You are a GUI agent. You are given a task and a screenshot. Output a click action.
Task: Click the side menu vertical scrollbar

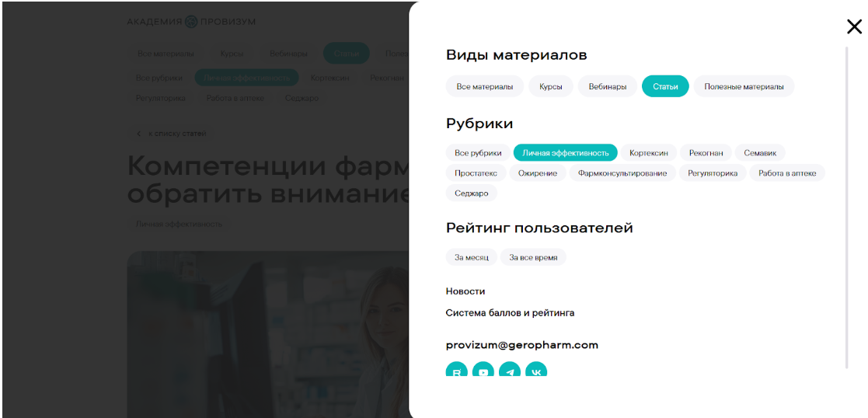(x=846, y=207)
